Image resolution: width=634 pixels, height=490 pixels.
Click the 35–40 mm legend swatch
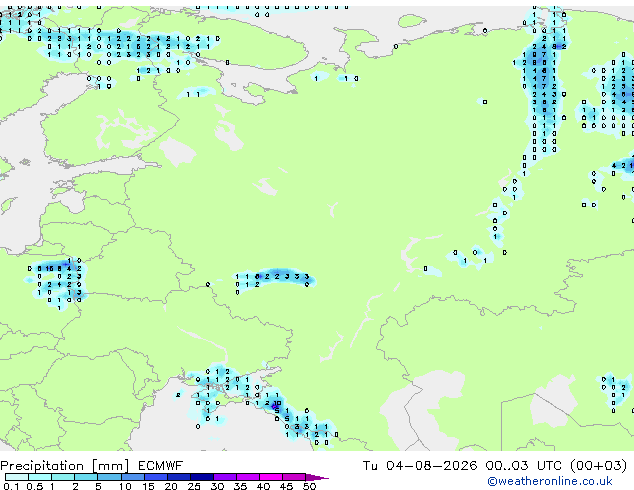[248, 477]
